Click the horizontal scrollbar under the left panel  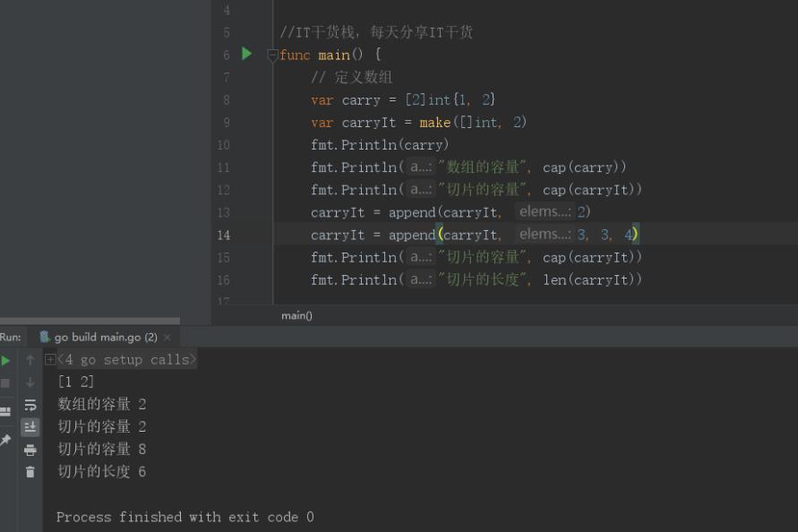90,321
